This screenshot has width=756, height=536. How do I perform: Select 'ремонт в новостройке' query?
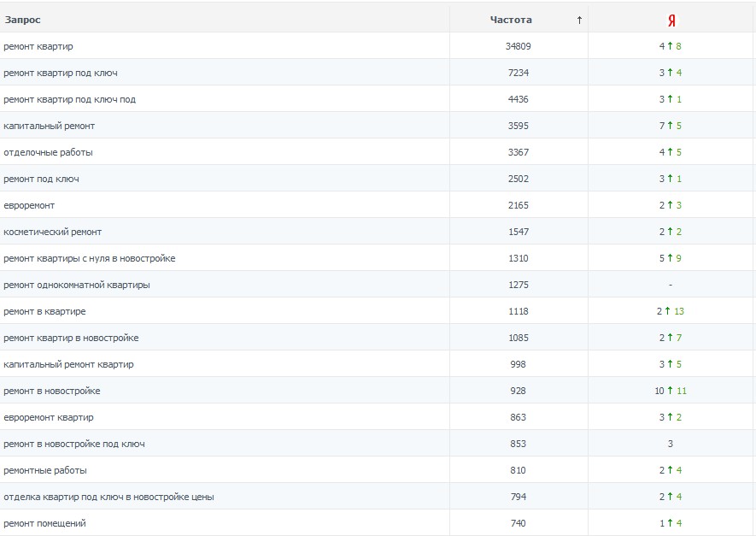click(x=52, y=392)
